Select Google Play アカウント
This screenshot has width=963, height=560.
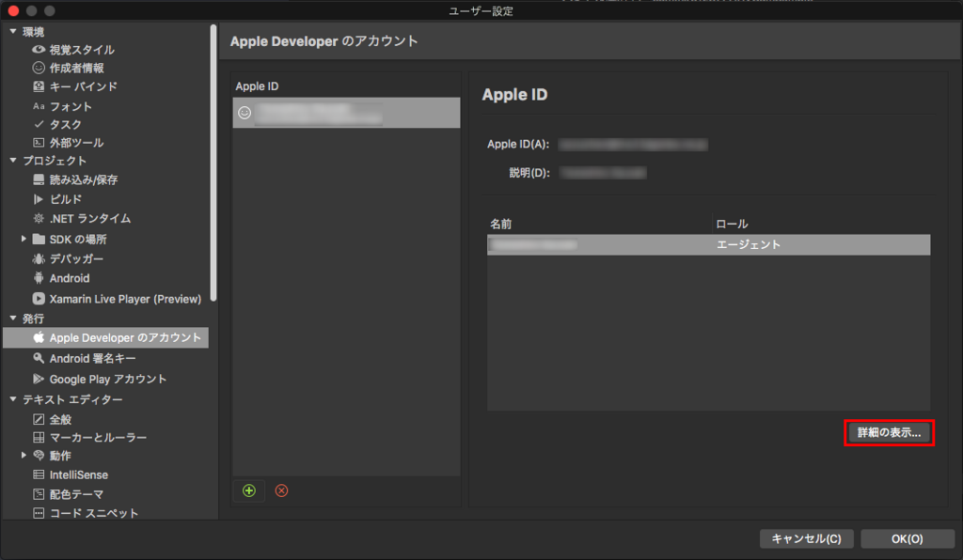click(107, 379)
